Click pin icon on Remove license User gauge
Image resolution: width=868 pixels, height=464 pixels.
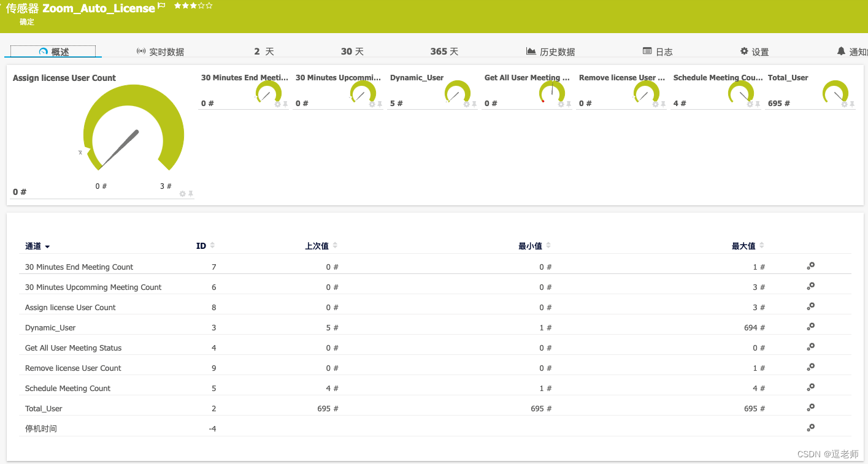pos(663,104)
